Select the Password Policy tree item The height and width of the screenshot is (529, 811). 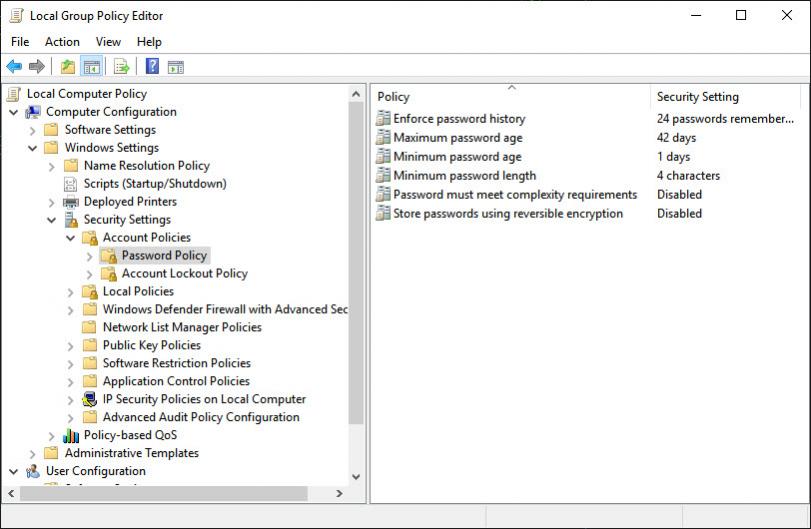[x=164, y=255]
